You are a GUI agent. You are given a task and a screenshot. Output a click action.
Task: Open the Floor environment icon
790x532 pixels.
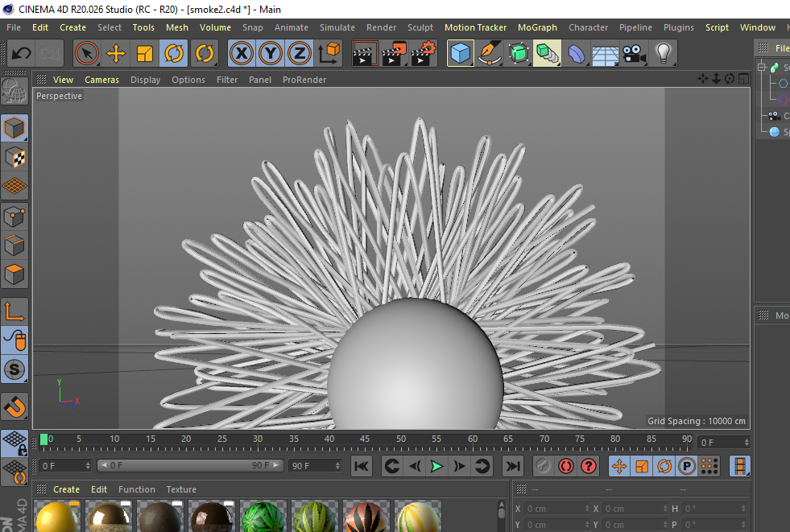click(605, 53)
